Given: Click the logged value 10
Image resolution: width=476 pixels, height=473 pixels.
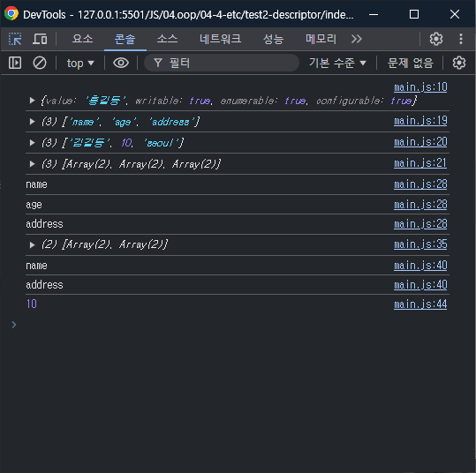Looking at the screenshot, I should [32, 304].
